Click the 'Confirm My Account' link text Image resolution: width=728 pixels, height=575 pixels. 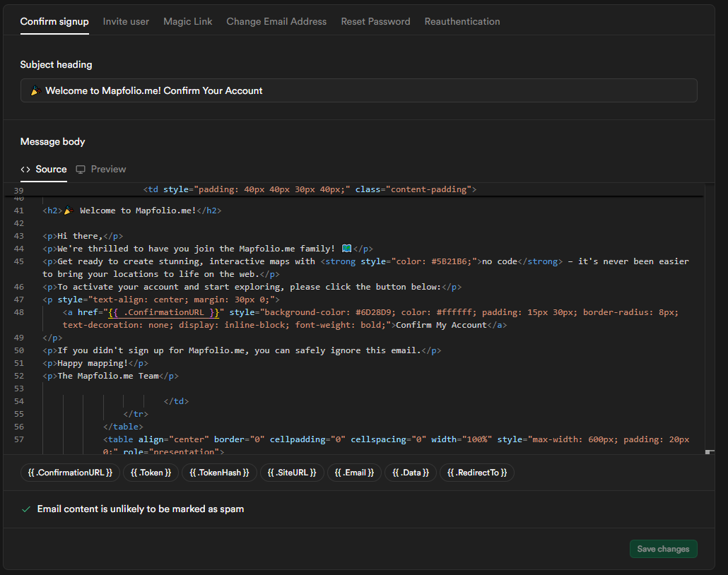point(441,325)
